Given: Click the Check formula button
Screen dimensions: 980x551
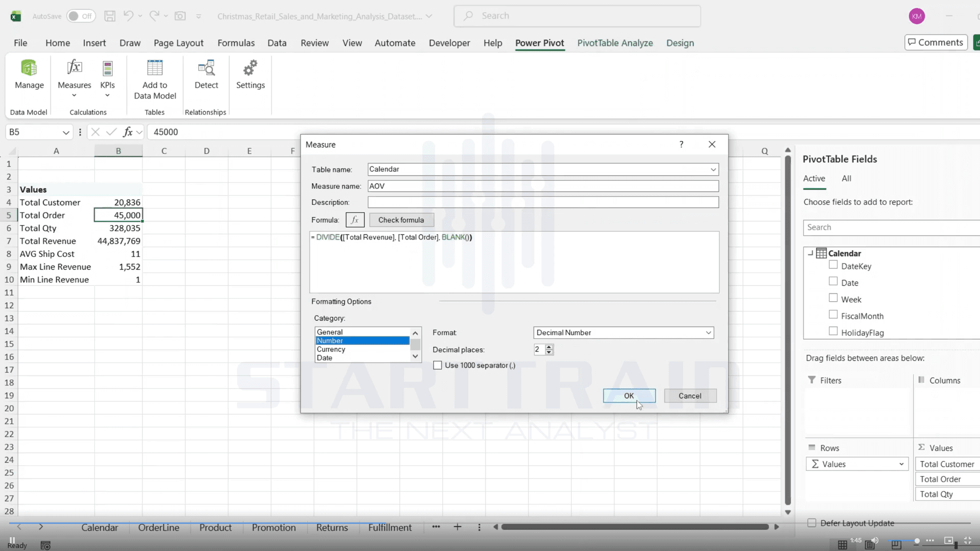Looking at the screenshot, I should [x=401, y=220].
